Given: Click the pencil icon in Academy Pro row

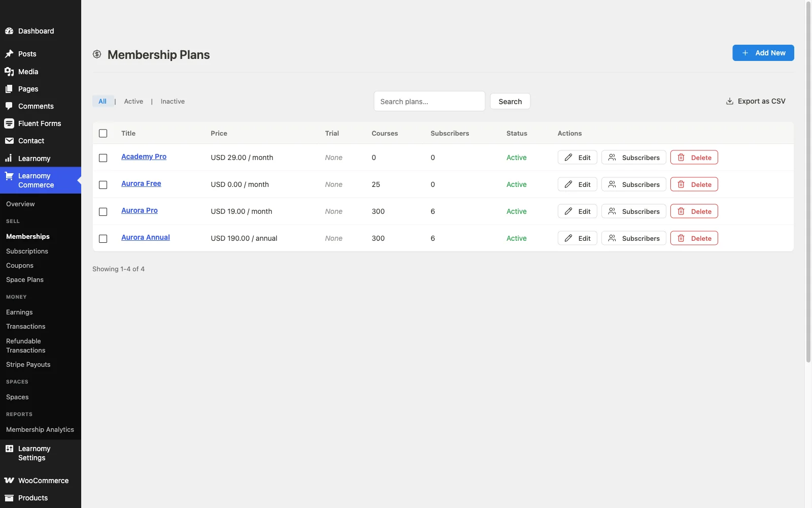Looking at the screenshot, I should click(x=568, y=157).
